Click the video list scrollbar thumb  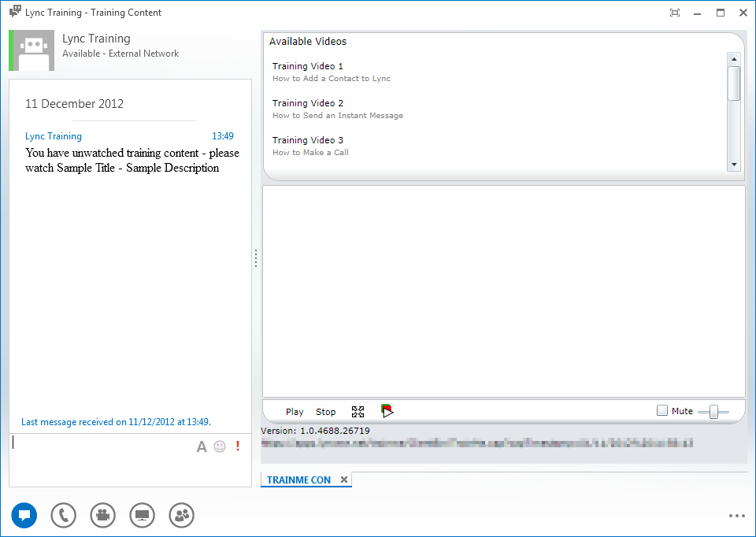pyautogui.click(x=734, y=83)
